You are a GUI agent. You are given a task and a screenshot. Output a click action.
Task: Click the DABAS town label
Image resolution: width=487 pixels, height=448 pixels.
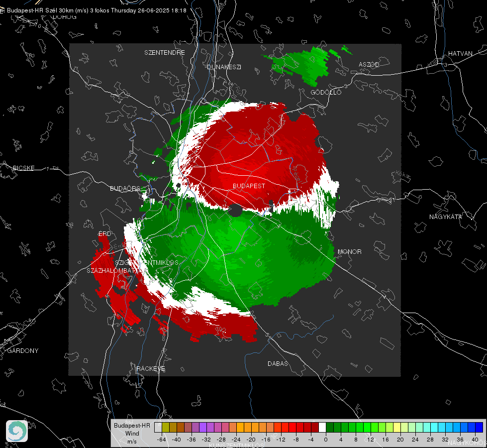[x=278, y=363]
